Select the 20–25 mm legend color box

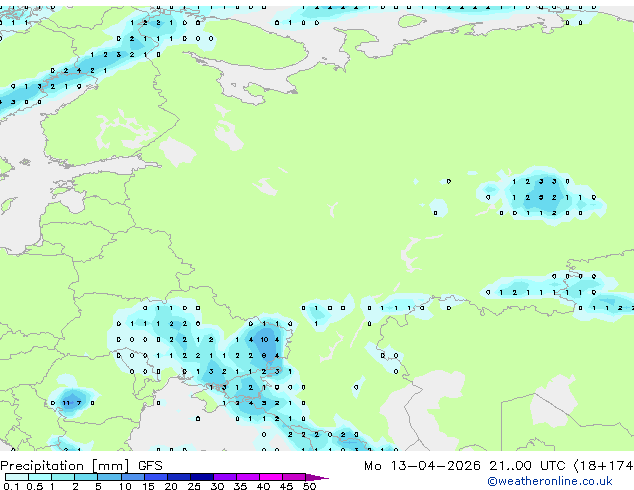pos(178,477)
